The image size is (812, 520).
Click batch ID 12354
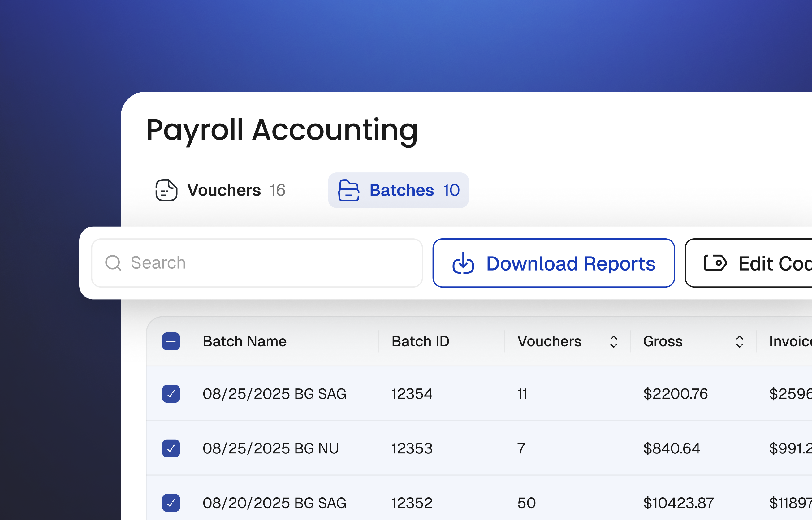(412, 394)
